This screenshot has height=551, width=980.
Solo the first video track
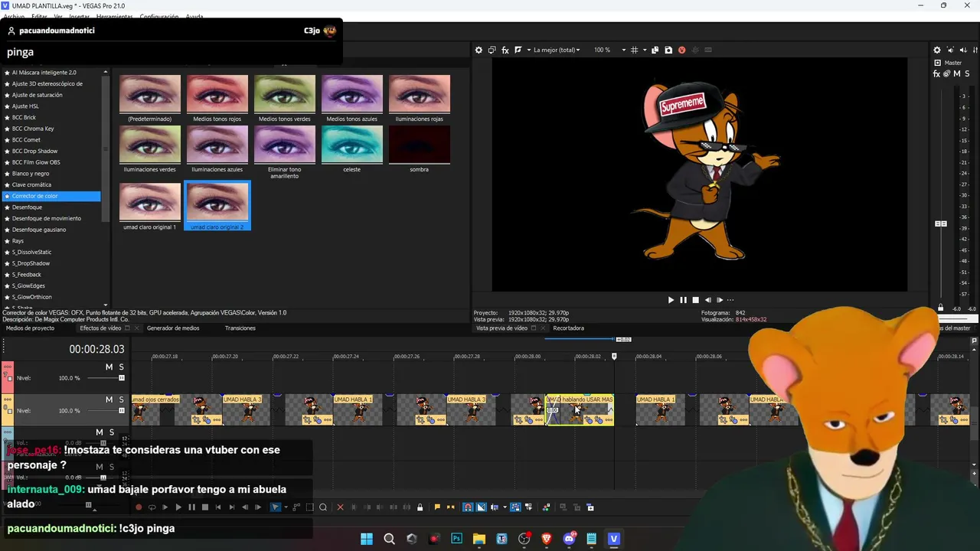(x=121, y=367)
